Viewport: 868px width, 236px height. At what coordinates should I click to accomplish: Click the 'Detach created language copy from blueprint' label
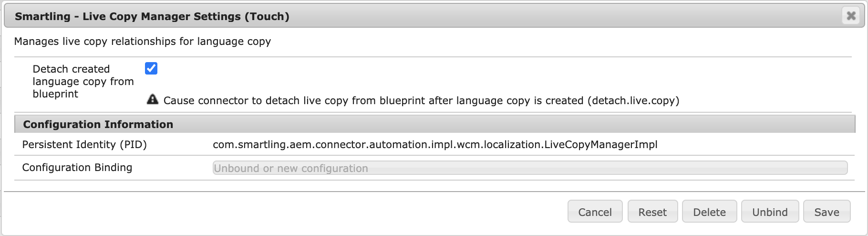83,82
